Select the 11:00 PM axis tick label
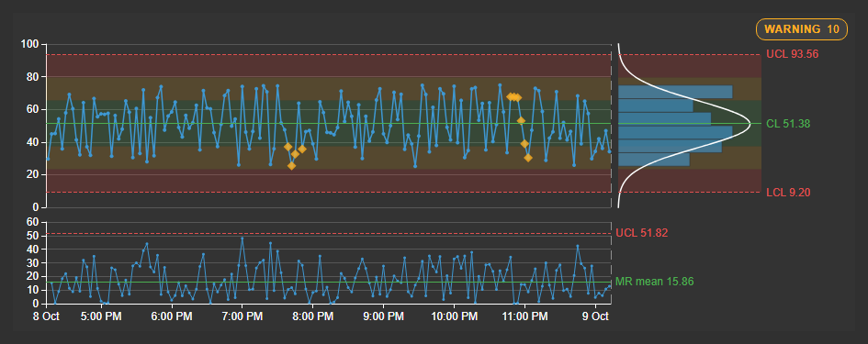This screenshot has width=868, height=344. [524, 316]
